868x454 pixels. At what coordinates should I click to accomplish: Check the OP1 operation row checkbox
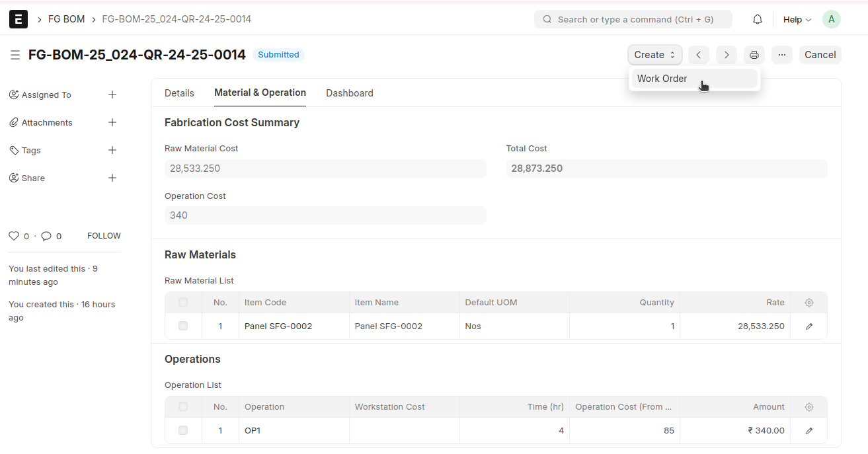183,430
